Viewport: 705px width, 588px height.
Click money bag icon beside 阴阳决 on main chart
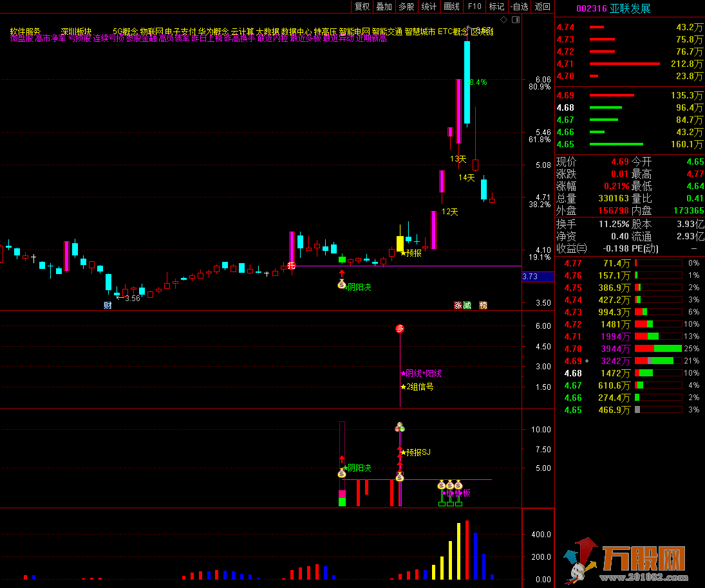[x=342, y=284]
